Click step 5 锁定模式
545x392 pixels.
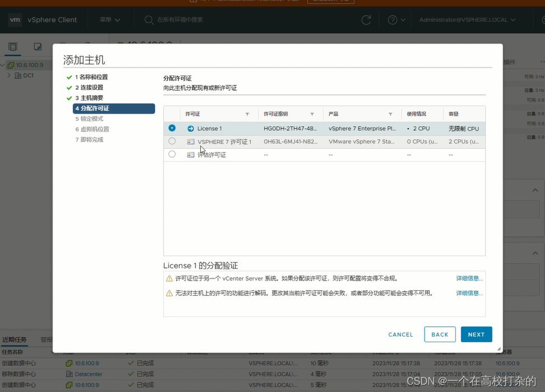tap(90, 119)
